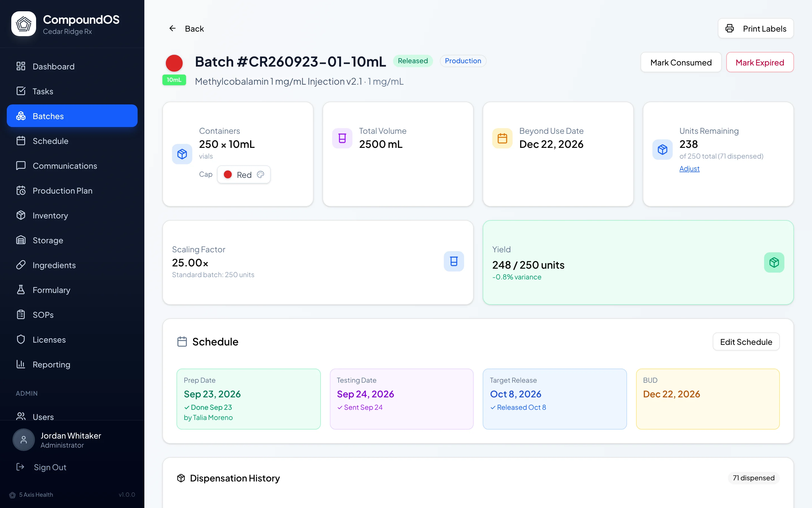
Task: Click the Beyond Use Date calendar icon
Action: click(502, 138)
